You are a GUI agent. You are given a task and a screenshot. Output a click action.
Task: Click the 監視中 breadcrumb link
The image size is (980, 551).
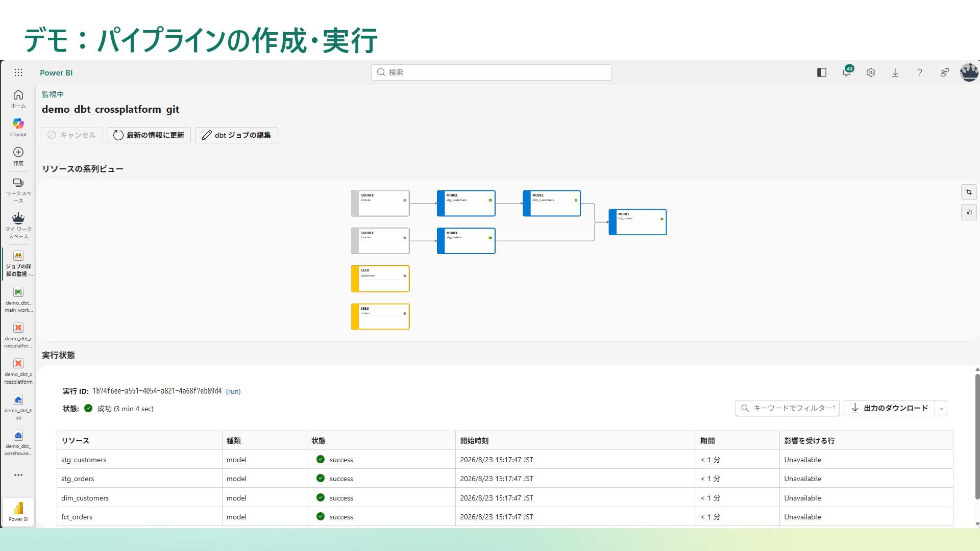click(x=53, y=94)
